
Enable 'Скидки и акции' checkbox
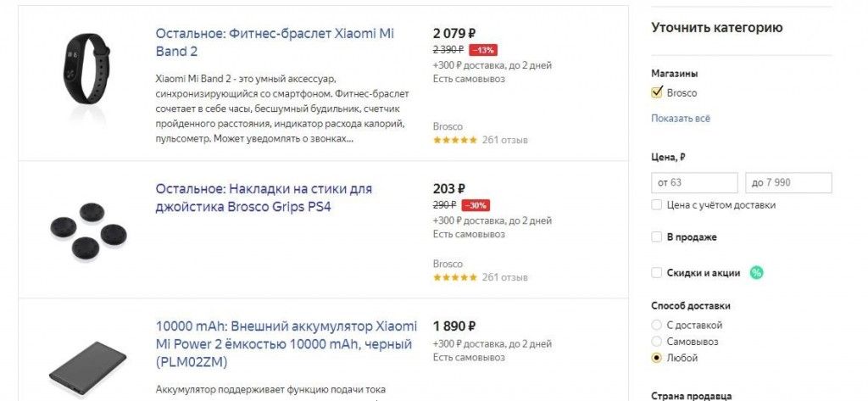(657, 273)
